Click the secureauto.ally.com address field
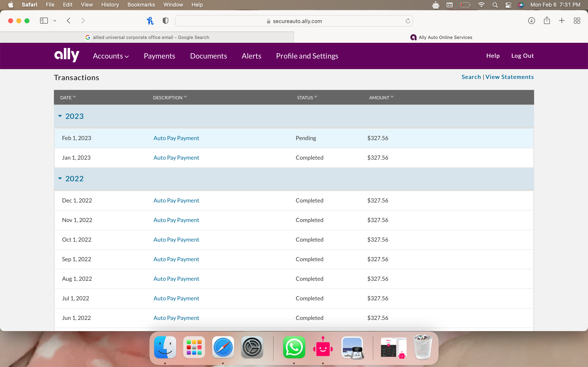Image resolution: width=588 pixels, height=367 pixels. pyautogui.click(x=294, y=21)
